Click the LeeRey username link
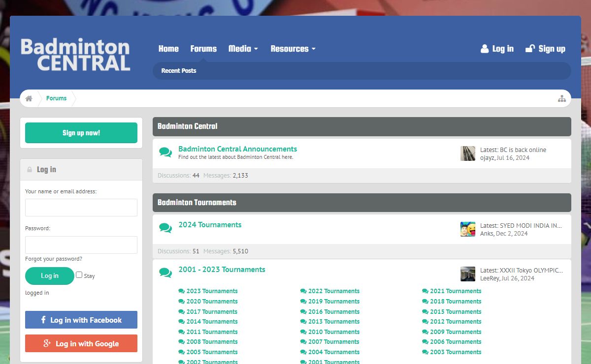 [490, 278]
